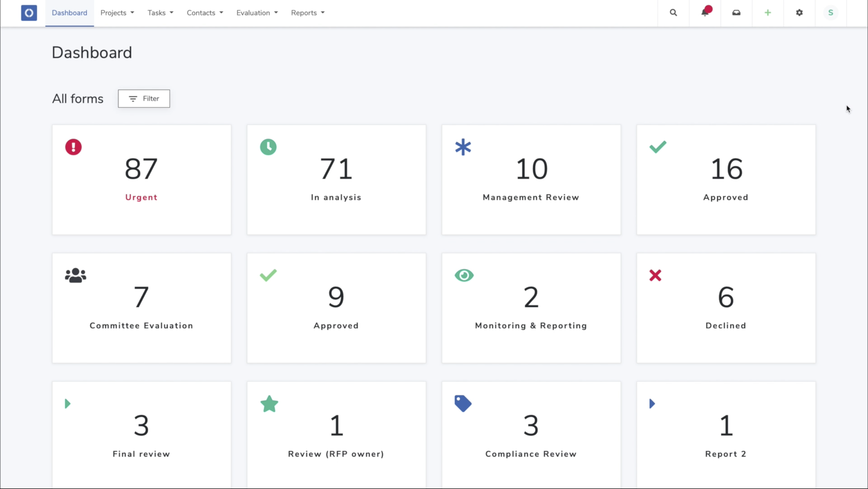Expand the Contacts dropdown menu
The width and height of the screenshot is (868, 489).
[x=205, y=13]
